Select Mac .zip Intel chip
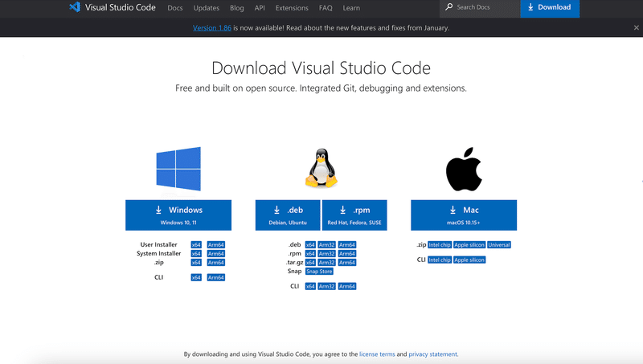This screenshot has height=364, width=643. (440, 245)
